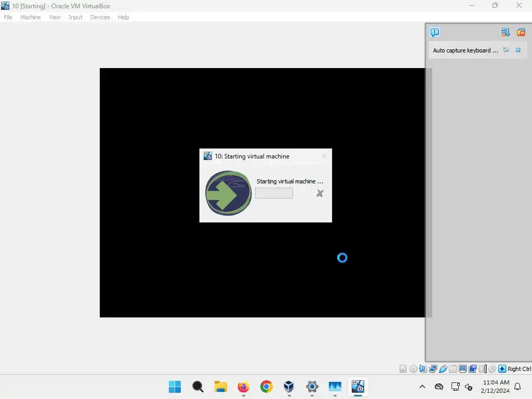
Task: Click the virtualization features V status icon
Action: [x=482, y=369]
